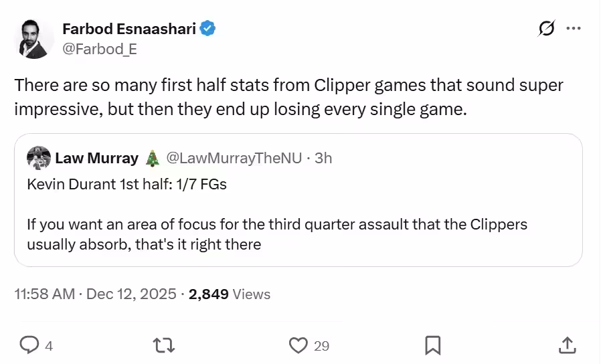Click the @LawMurrayTheNU handle
Image resolution: width=601 pixels, height=364 pixels.
pos(234,158)
